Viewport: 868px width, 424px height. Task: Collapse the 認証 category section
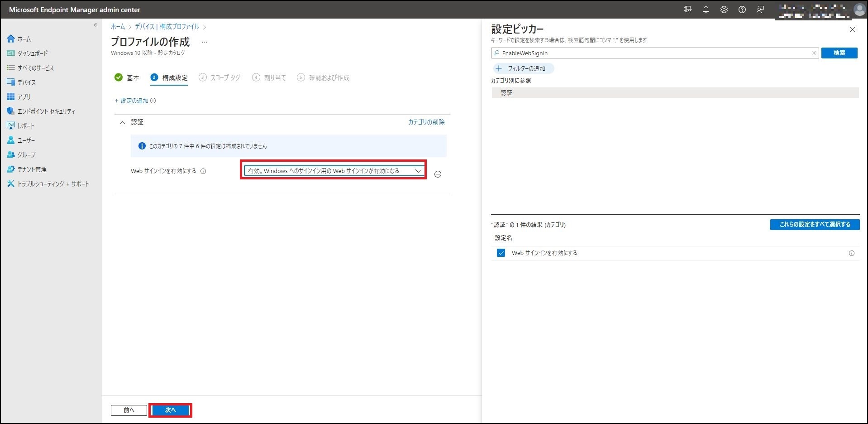tap(122, 123)
